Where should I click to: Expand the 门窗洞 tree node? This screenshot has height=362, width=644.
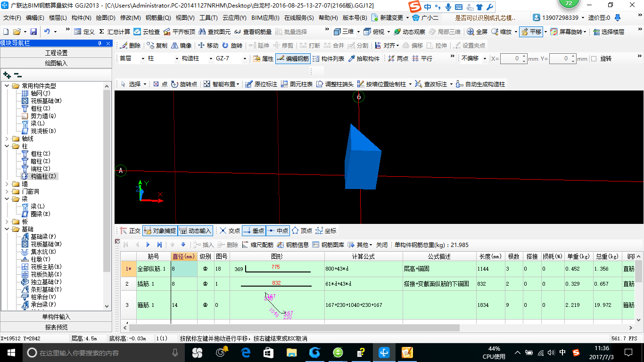coord(7,191)
